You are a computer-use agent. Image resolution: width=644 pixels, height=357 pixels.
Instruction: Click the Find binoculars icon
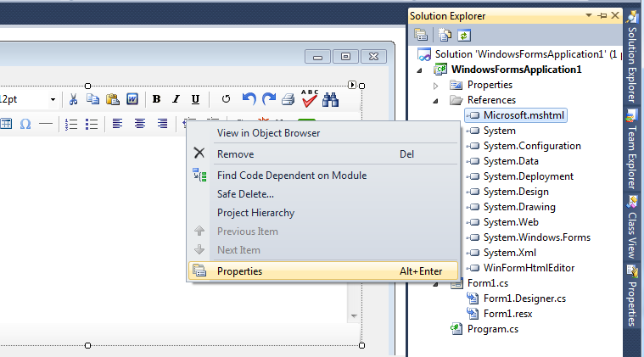[331, 99]
